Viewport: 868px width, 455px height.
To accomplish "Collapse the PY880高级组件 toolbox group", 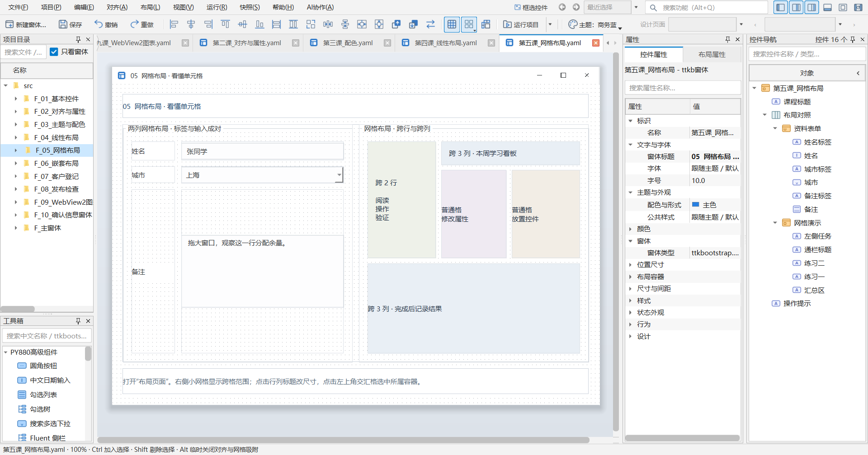I will pos(6,352).
